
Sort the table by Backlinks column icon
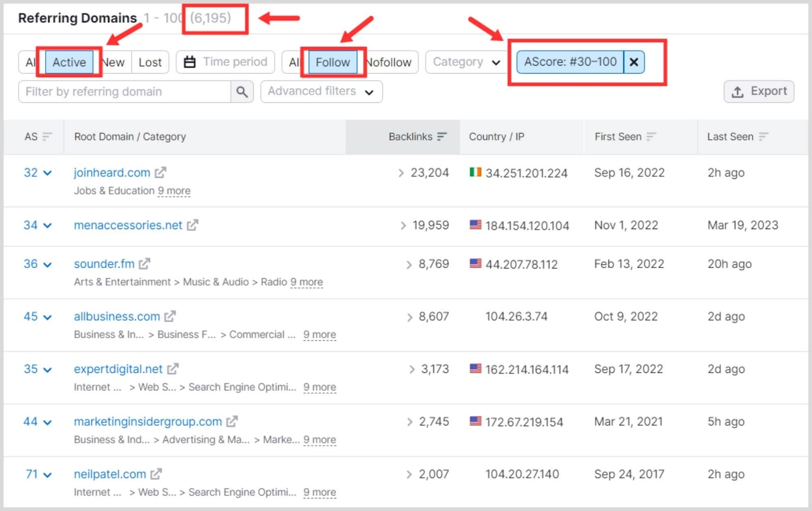[x=441, y=137]
